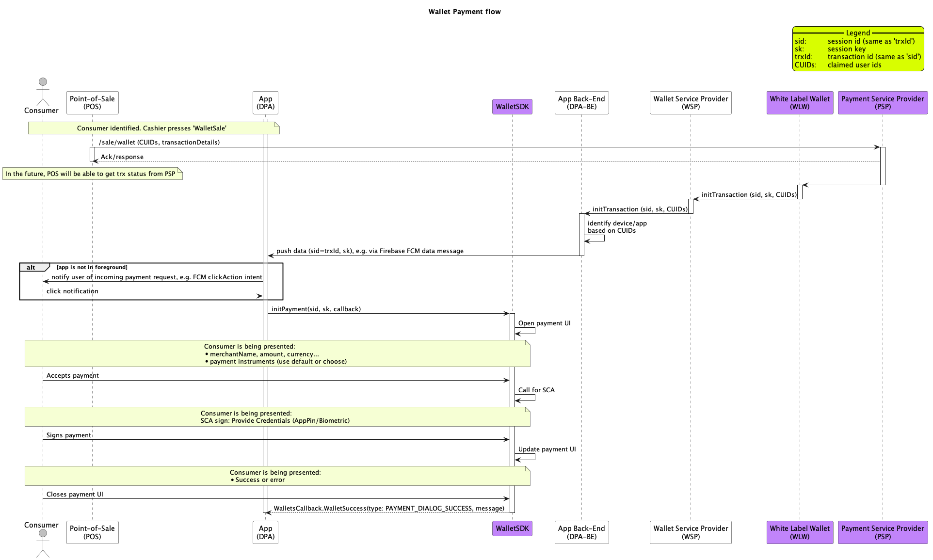Click the top White Label Wallet box
Viewport: 933px width, 560px height.
click(x=800, y=103)
